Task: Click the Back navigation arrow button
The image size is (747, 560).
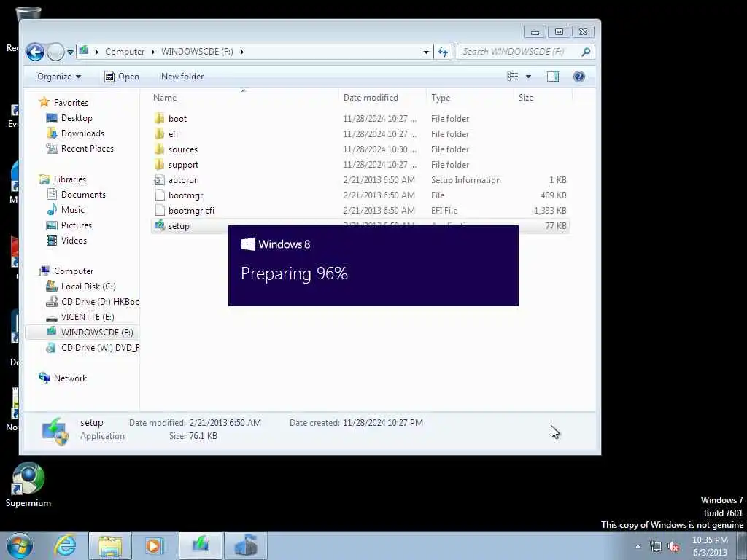Action: 35,52
